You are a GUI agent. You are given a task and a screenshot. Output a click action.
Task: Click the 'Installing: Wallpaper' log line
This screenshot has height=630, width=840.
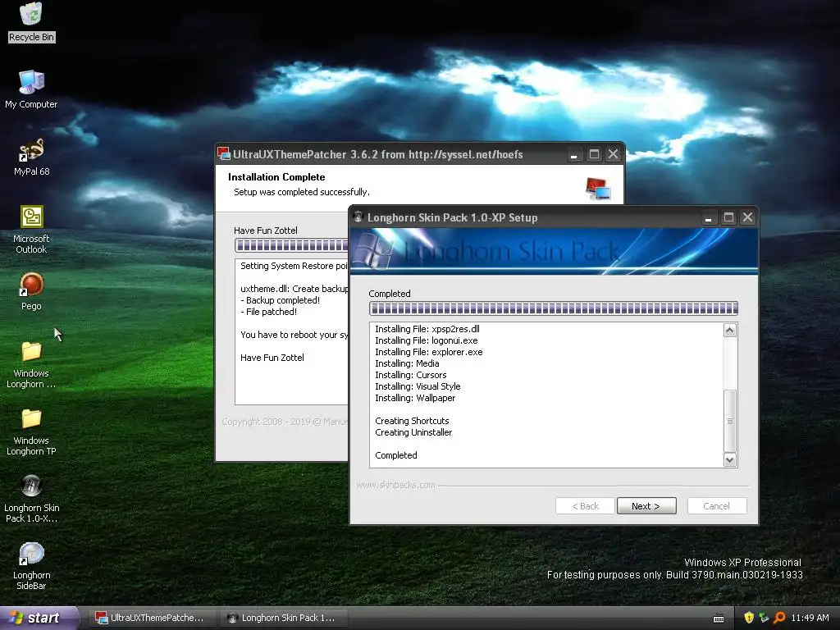coord(415,398)
